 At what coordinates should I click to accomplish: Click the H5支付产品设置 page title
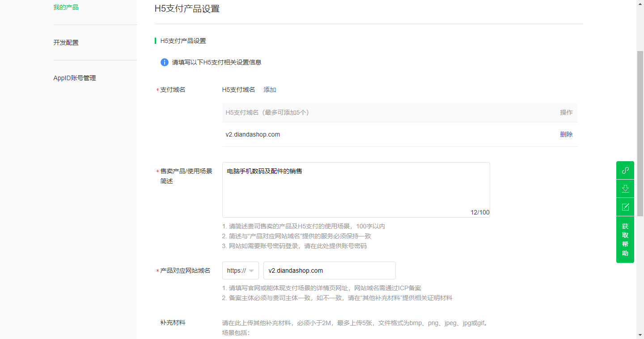(187, 9)
